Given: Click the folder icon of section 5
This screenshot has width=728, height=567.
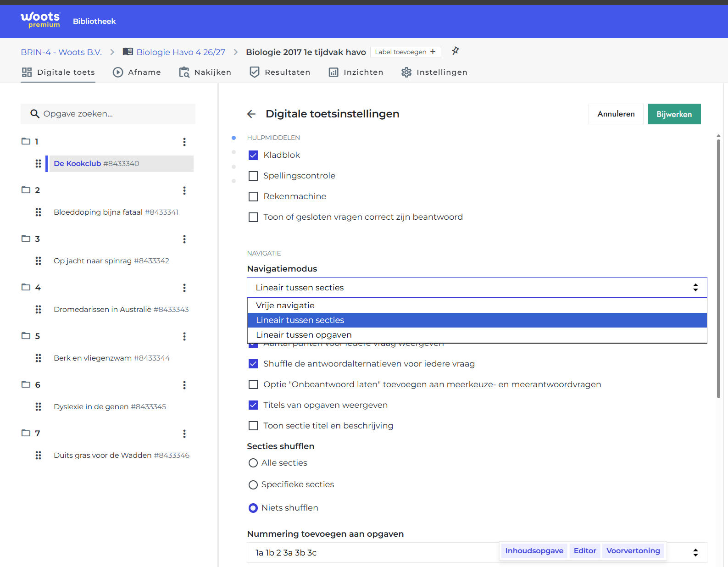Looking at the screenshot, I should 26,336.
